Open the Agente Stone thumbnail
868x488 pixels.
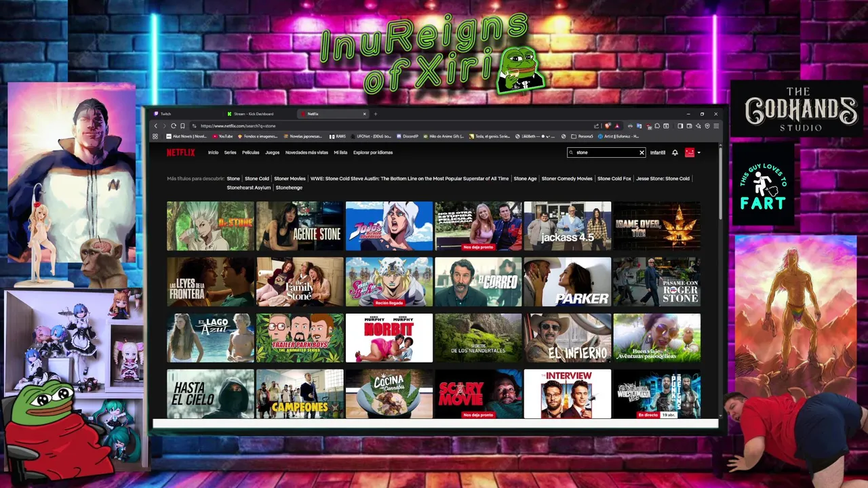(x=300, y=226)
